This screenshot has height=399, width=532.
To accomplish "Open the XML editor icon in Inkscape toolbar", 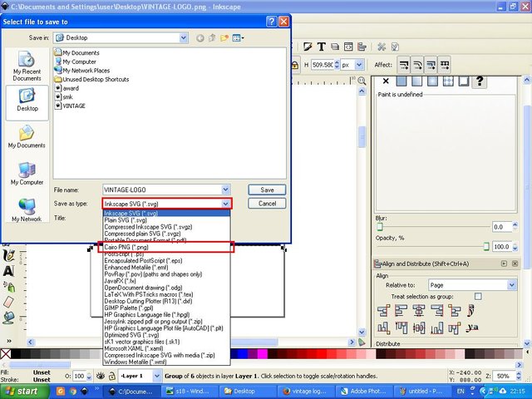I will 348,47.
